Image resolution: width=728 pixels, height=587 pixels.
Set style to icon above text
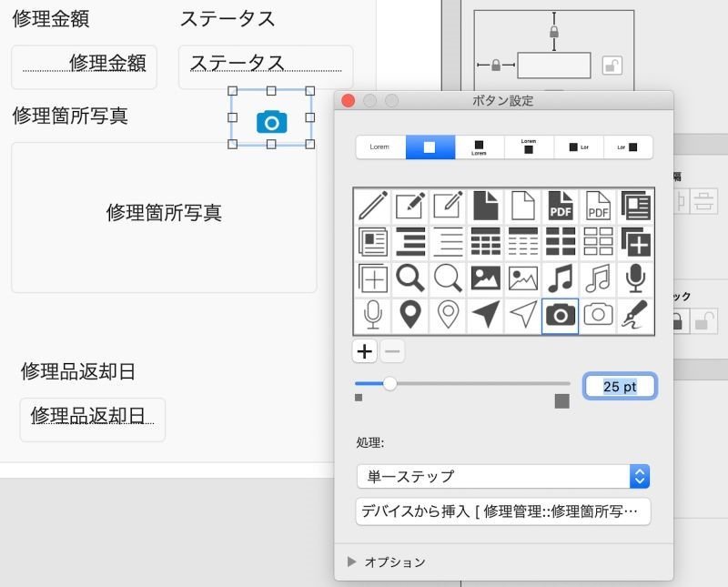[x=480, y=147]
